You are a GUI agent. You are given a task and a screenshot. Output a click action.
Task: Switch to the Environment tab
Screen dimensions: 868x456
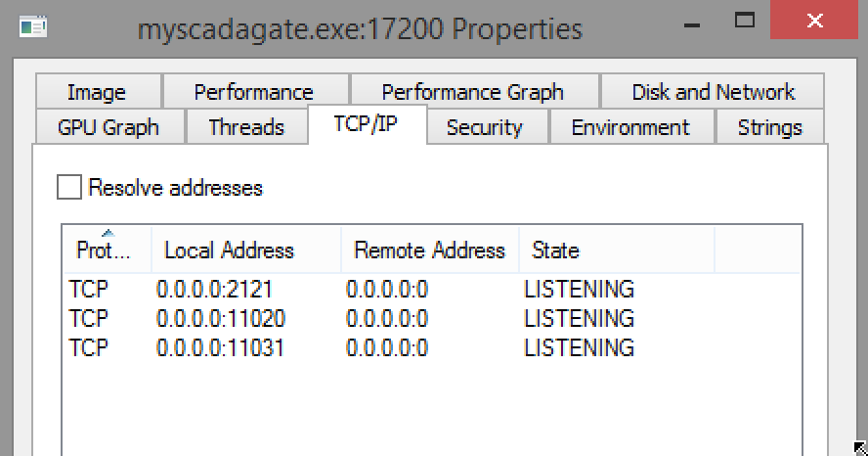pos(631,127)
